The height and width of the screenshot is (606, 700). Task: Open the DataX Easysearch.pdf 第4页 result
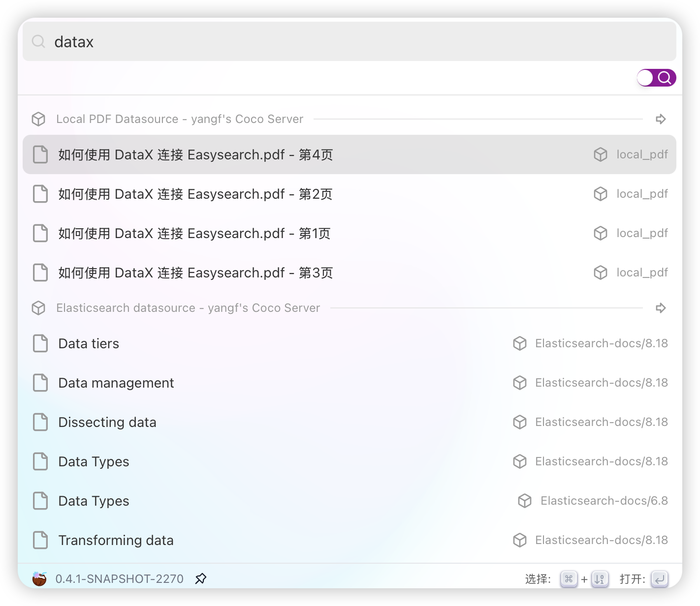click(x=350, y=154)
